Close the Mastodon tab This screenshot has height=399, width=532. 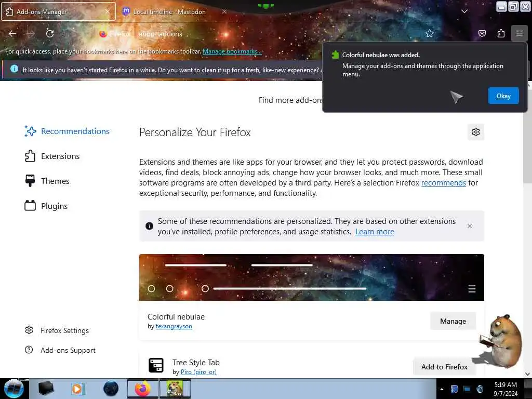pos(224,11)
